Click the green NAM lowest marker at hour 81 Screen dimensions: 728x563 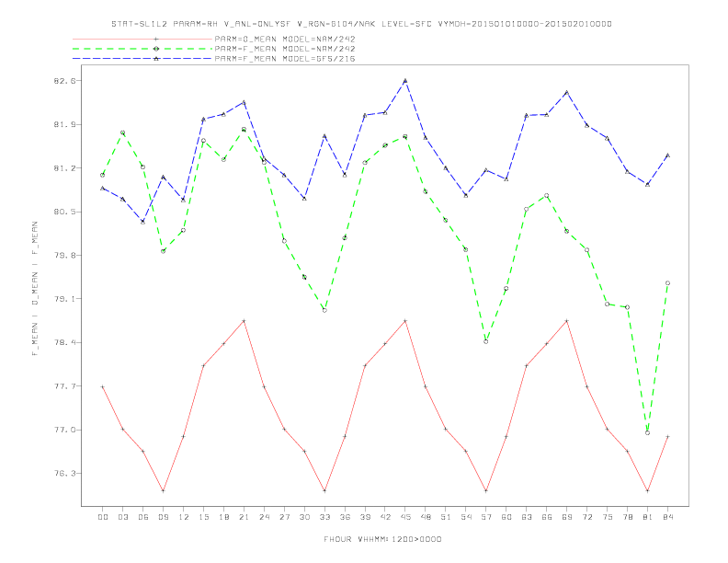pos(648,433)
